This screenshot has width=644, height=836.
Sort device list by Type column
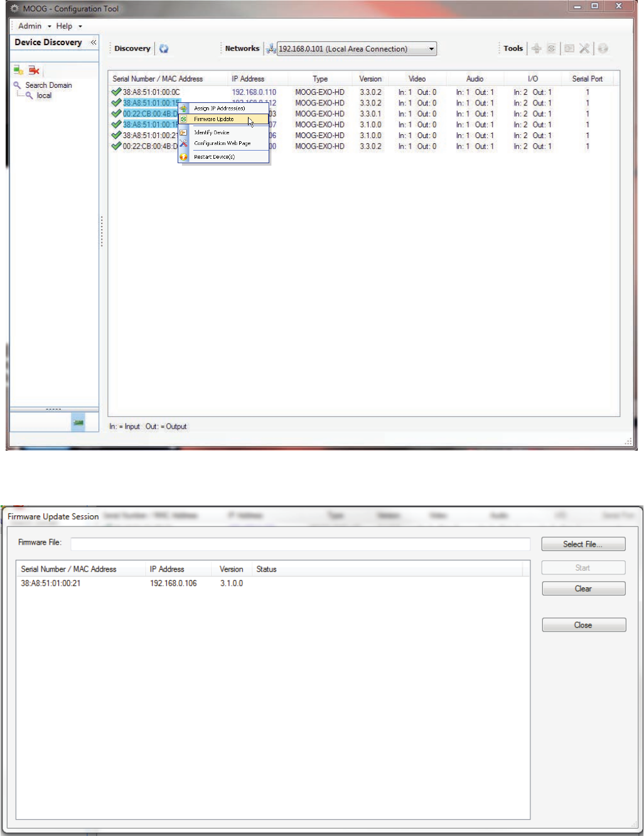pos(320,78)
